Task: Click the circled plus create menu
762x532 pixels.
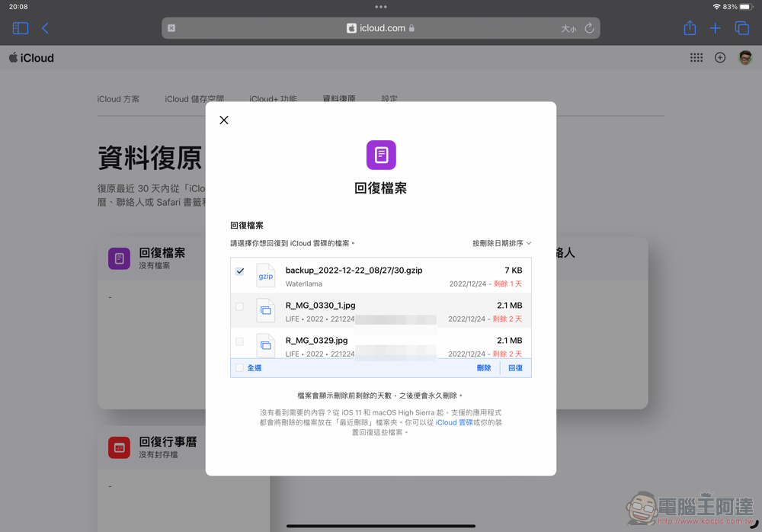Action: click(720, 58)
